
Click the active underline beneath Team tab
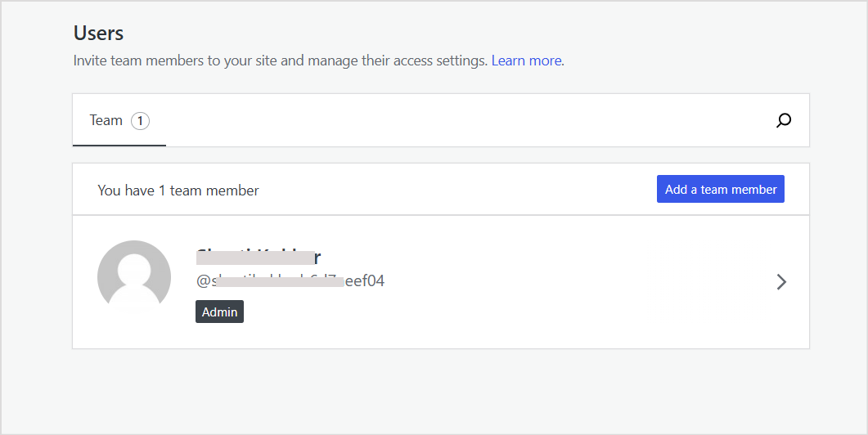pyautogui.click(x=119, y=145)
